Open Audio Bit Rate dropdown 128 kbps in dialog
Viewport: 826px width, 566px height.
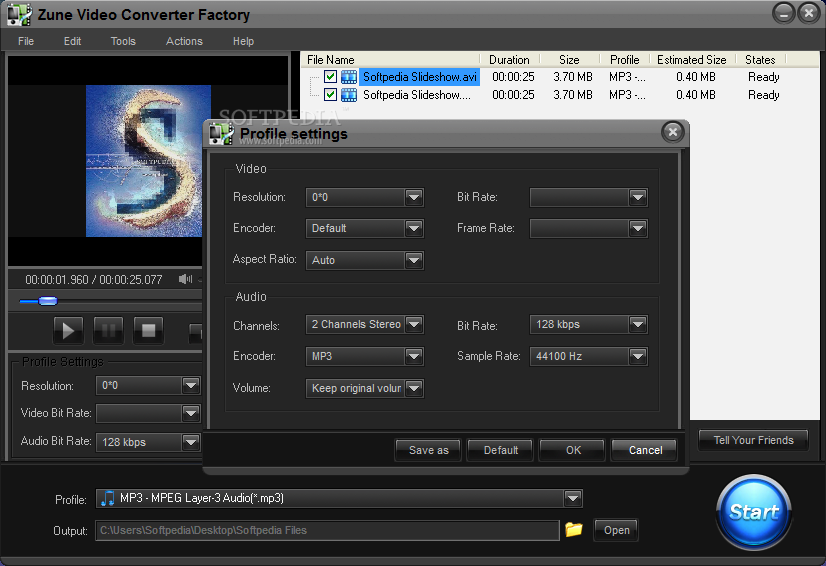[x=638, y=325]
